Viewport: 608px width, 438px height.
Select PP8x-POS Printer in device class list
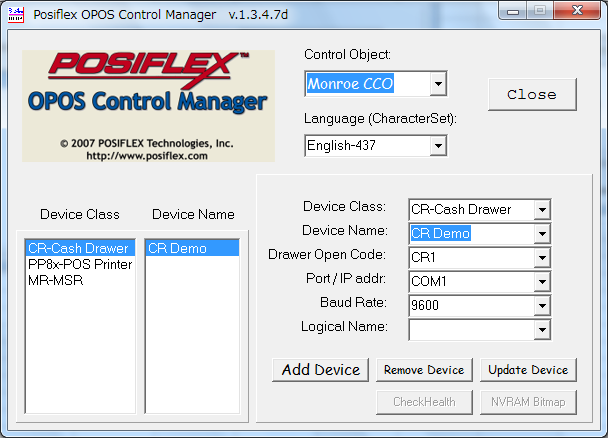(x=80, y=264)
